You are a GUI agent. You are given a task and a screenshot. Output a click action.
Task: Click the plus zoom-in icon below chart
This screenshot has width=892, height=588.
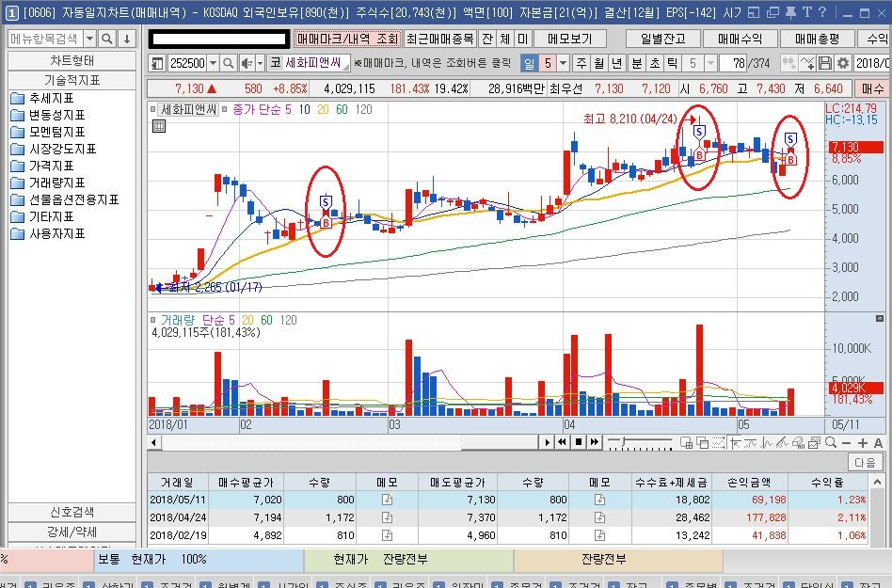(x=863, y=442)
